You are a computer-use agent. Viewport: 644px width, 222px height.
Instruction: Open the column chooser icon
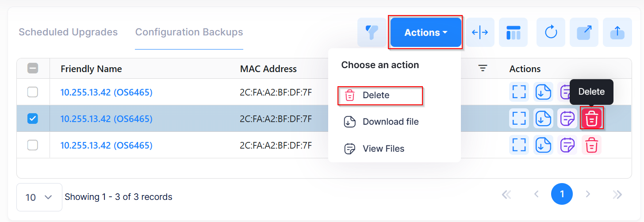513,32
